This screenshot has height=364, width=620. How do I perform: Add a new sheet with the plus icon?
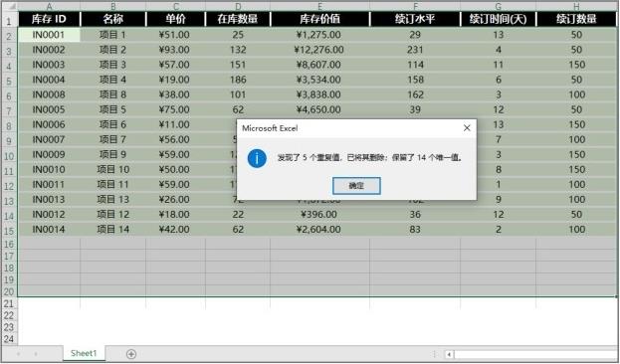tap(131, 354)
